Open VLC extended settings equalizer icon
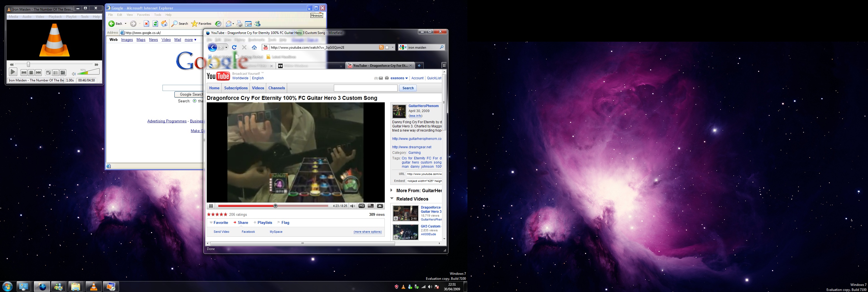Screen dimensions: 868x292 pos(63,72)
